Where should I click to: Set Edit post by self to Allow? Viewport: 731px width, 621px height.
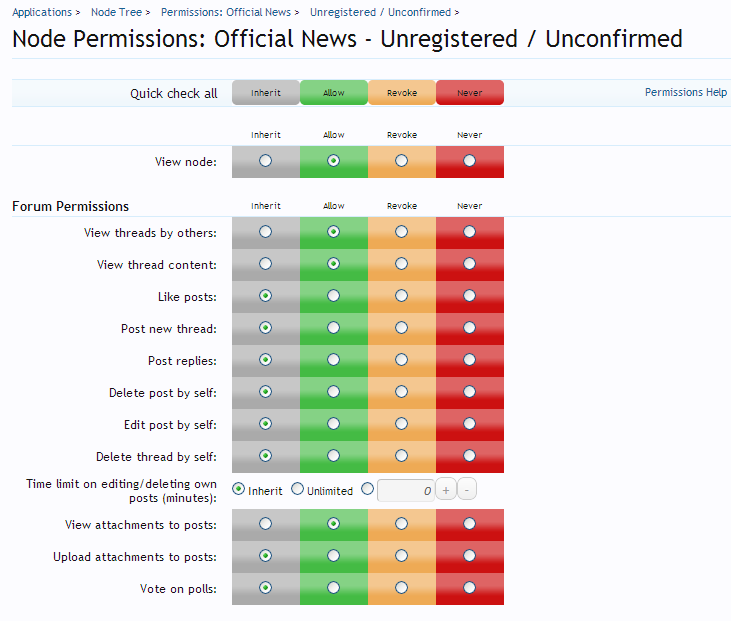pos(333,424)
